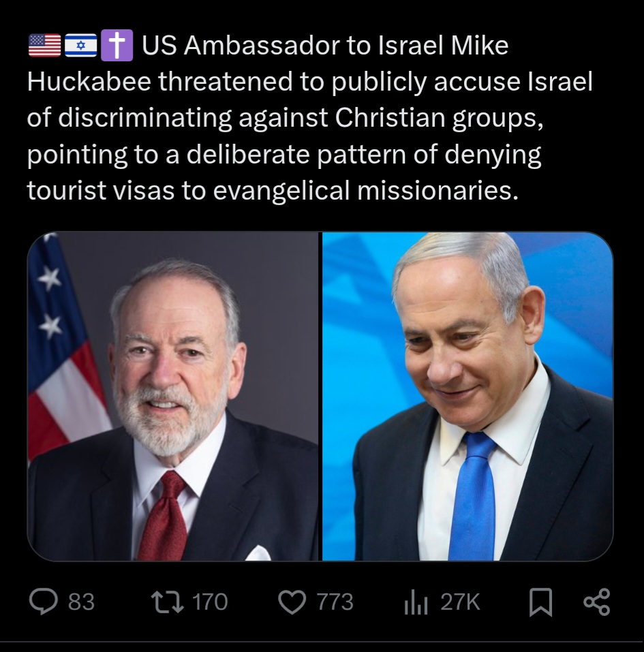Screen dimensions: 644x652
Task: Click the 773 likes count
Action: pyautogui.click(x=335, y=602)
